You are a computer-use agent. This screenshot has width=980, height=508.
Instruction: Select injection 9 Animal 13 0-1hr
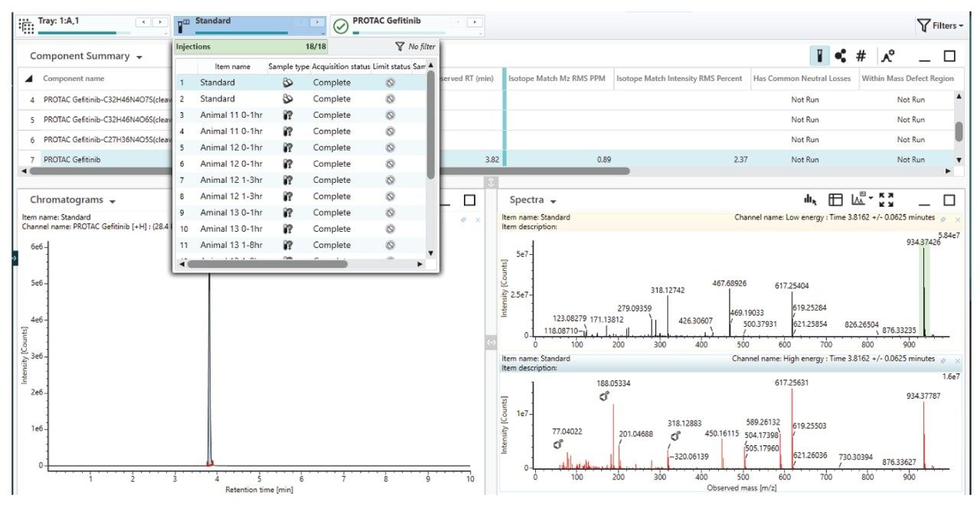pyautogui.click(x=301, y=213)
